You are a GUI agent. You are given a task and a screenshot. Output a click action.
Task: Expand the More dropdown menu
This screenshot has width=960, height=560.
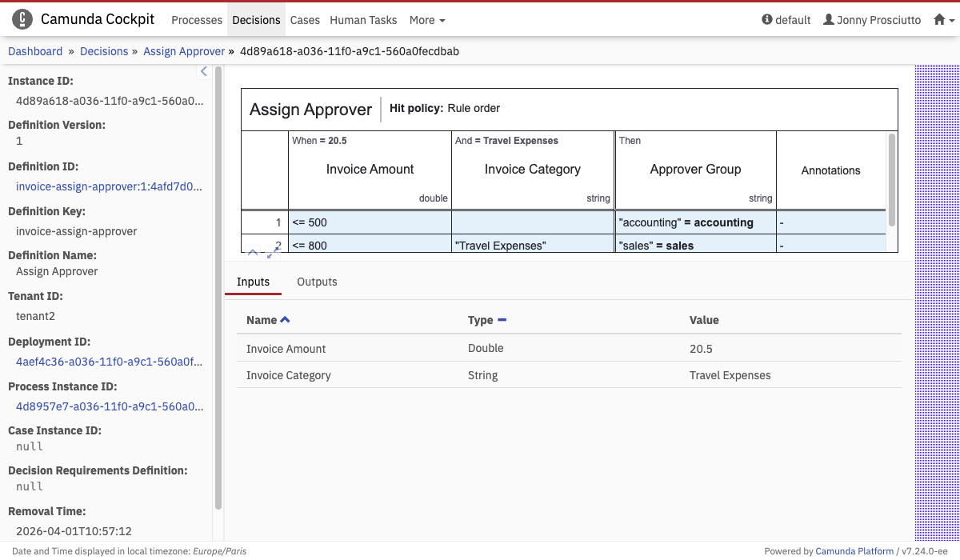(x=427, y=20)
